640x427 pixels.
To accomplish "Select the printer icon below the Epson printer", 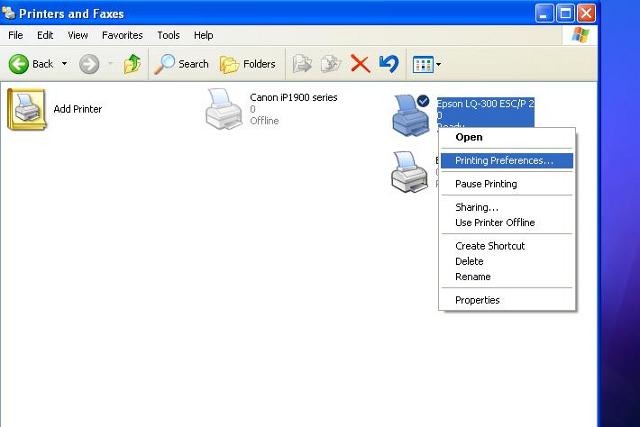I will tap(410, 172).
